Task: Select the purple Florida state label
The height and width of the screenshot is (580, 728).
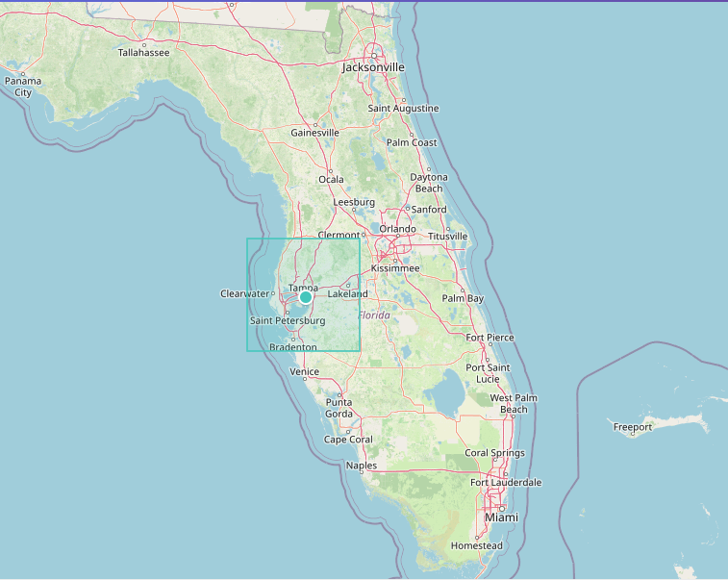Action: (374, 315)
